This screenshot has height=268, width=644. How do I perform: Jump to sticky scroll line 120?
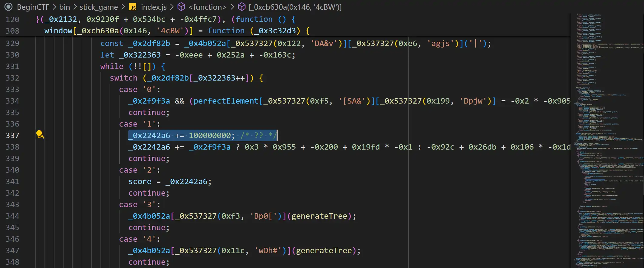point(12,19)
